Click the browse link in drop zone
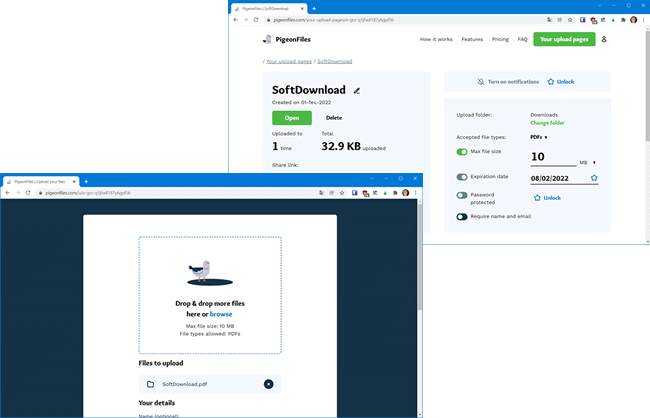Screen dimensions: 650x418 click(x=220, y=314)
